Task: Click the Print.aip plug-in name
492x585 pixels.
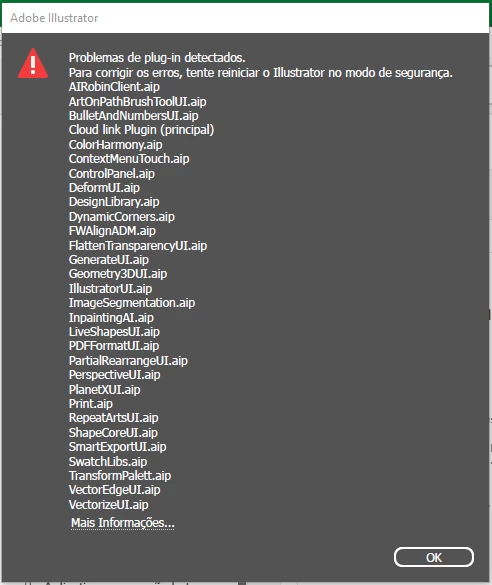Action: pyautogui.click(x=91, y=404)
